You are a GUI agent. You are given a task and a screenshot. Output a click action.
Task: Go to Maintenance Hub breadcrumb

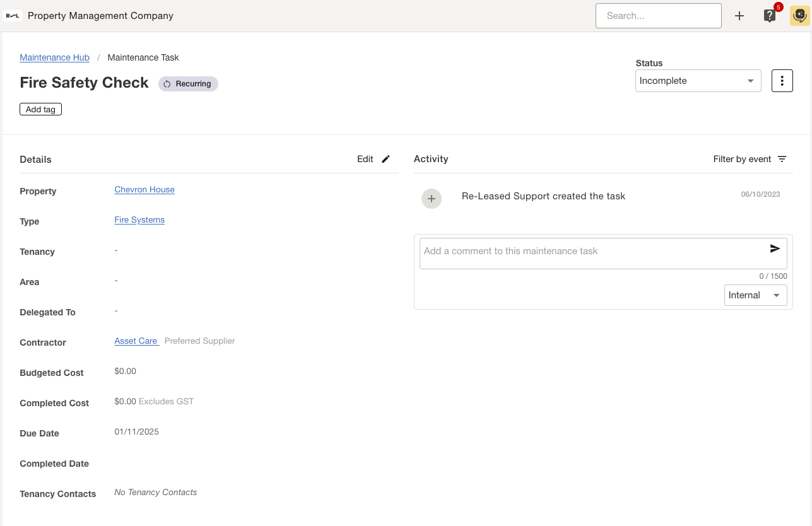point(55,57)
